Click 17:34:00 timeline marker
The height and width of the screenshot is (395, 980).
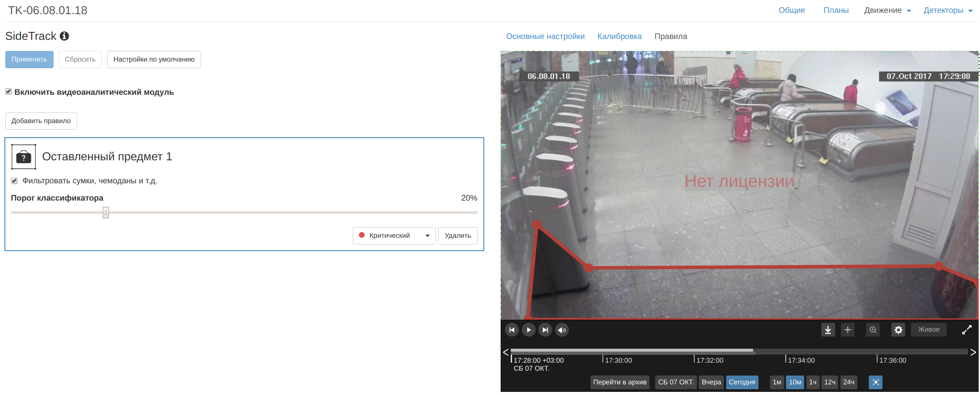[801, 360]
